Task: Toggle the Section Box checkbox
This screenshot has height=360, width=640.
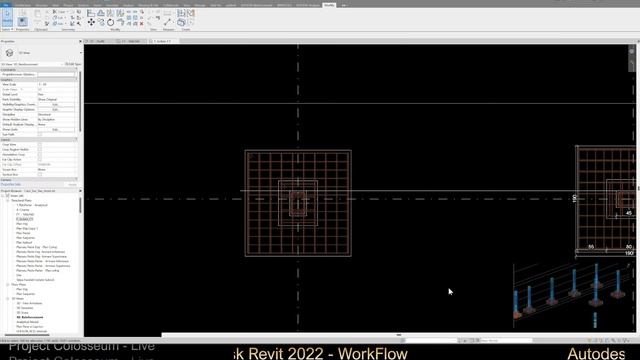Action: pyautogui.click(x=40, y=175)
